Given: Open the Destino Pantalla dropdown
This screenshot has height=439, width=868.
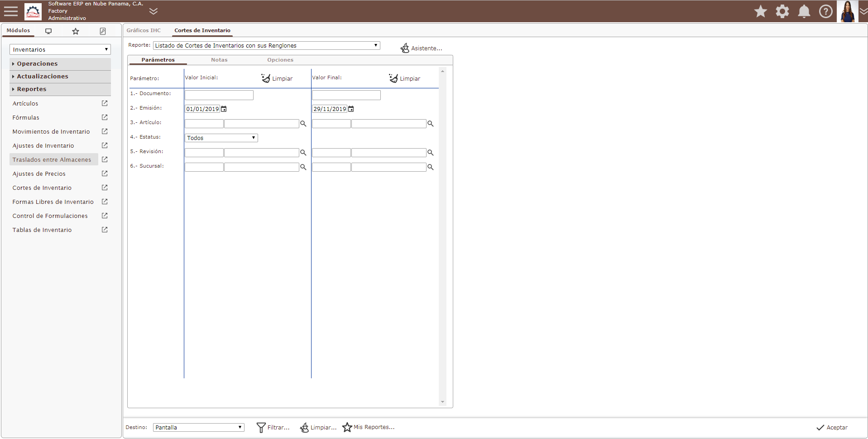Looking at the screenshot, I should pyautogui.click(x=199, y=427).
